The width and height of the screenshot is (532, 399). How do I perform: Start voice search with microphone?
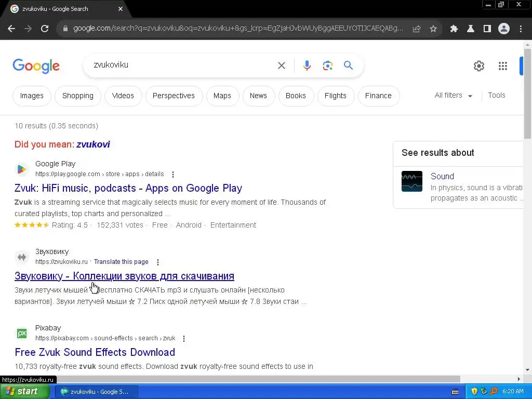tap(307, 65)
